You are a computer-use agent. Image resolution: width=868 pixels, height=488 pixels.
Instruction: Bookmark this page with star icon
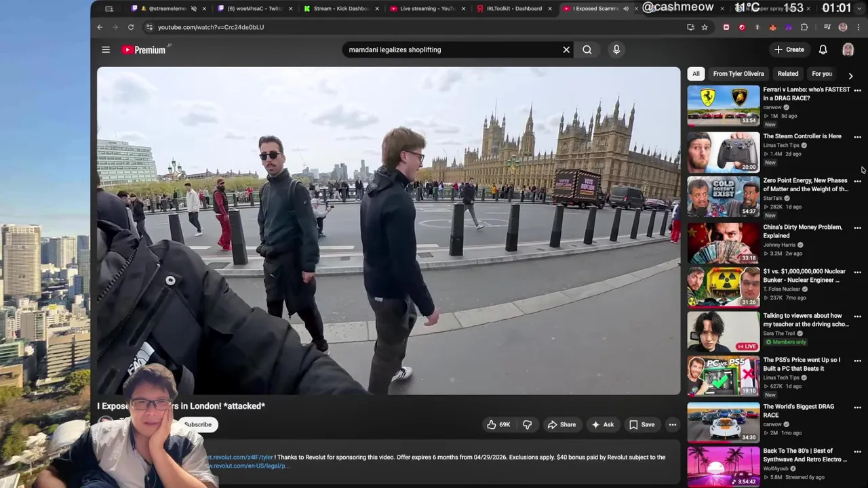click(x=705, y=27)
